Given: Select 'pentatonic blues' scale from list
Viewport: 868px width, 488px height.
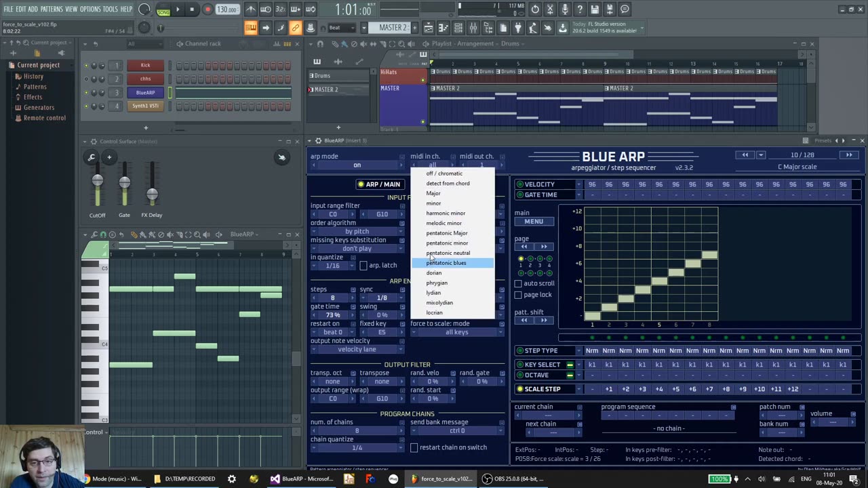Looking at the screenshot, I should tap(453, 263).
